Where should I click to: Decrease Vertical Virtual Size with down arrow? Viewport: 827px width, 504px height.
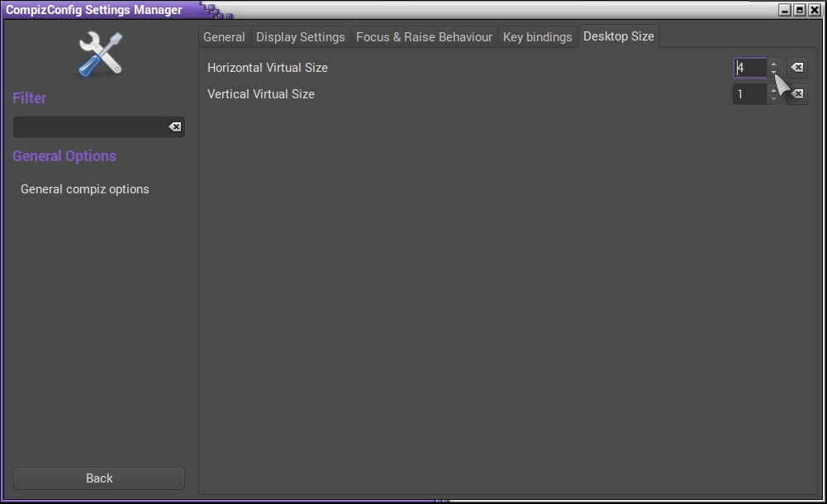(773, 99)
